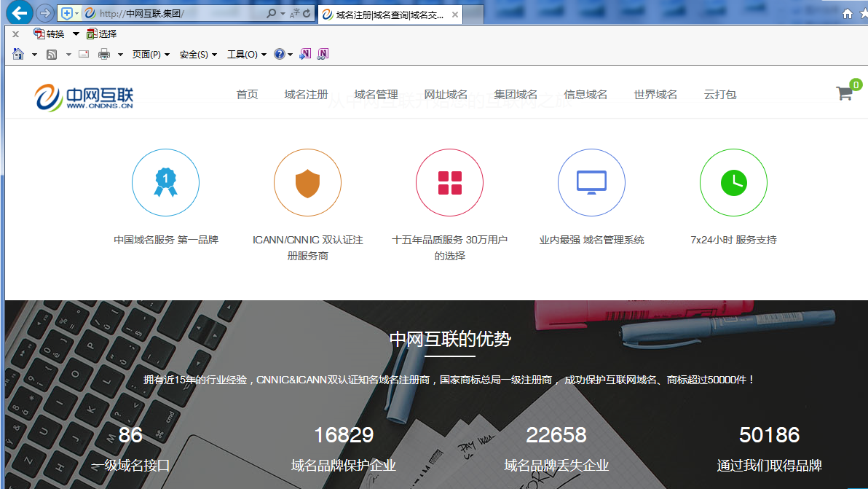868x489 pixels.
Task: Click the 十五年品质服务 30万用户的选择 text
Action: click(449, 248)
